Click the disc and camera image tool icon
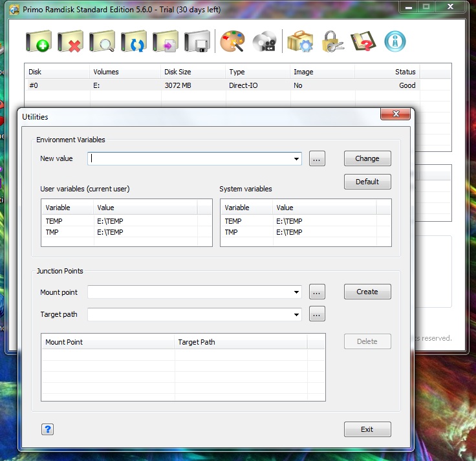The height and width of the screenshot is (461, 476). [x=265, y=42]
